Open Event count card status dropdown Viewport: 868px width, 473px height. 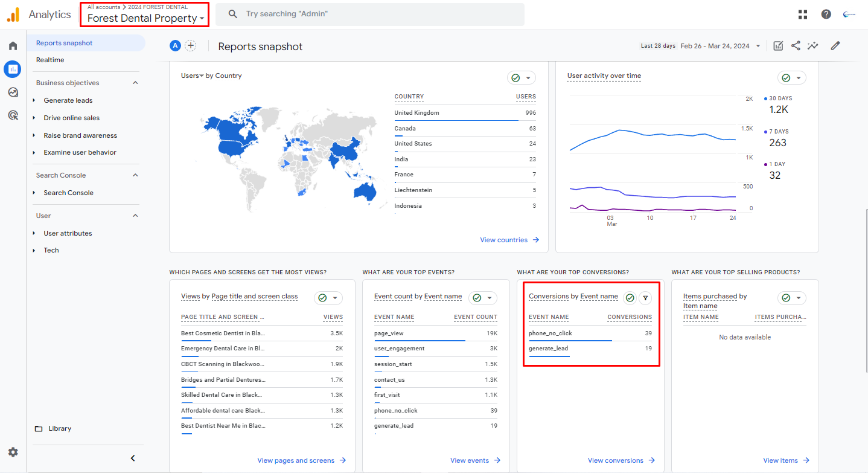click(483, 298)
